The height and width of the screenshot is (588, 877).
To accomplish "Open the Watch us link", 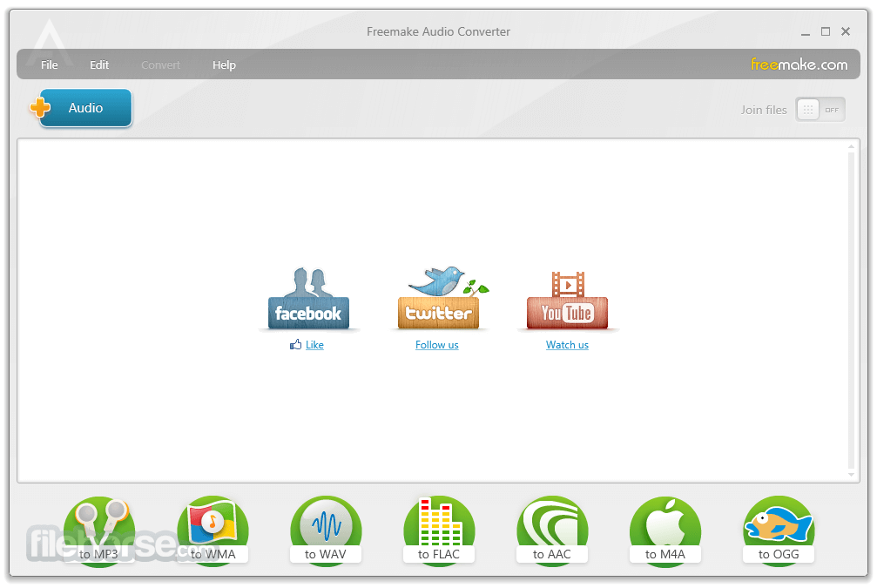I will tap(567, 345).
